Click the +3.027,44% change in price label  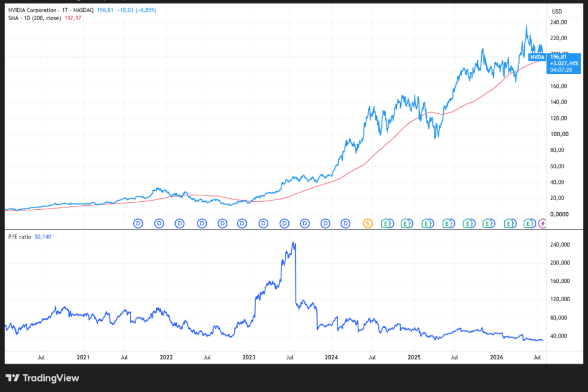[564, 63]
